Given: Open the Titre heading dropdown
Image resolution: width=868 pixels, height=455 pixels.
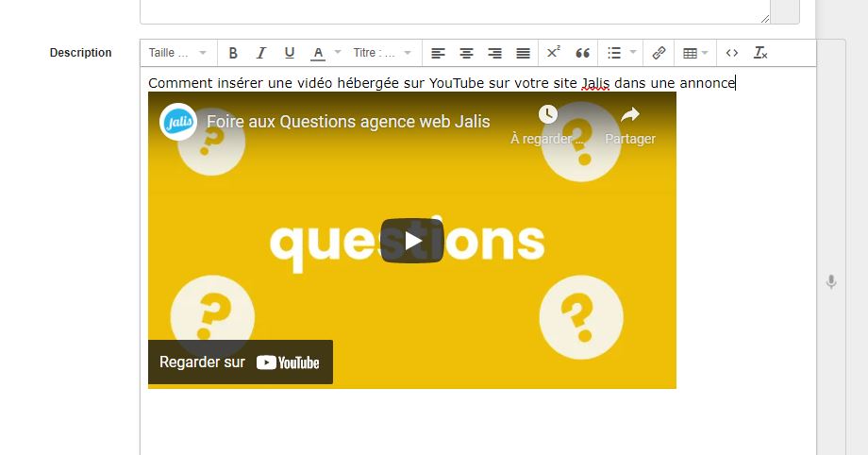Looking at the screenshot, I should pyautogui.click(x=382, y=53).
